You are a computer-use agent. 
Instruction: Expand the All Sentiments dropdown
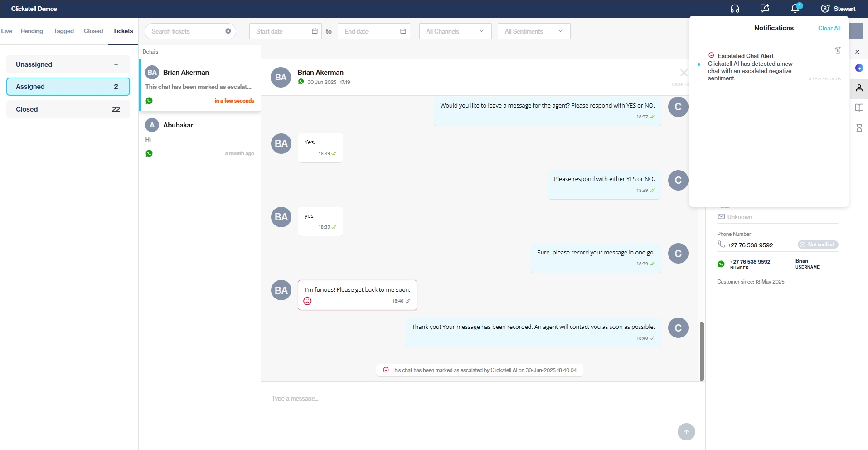click(x=533, y=31)
